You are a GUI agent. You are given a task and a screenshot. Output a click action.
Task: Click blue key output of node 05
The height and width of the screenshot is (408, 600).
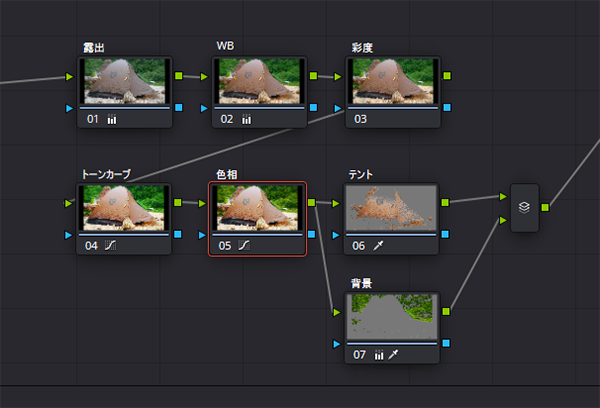pyautogui.click(x=311, y=234)
